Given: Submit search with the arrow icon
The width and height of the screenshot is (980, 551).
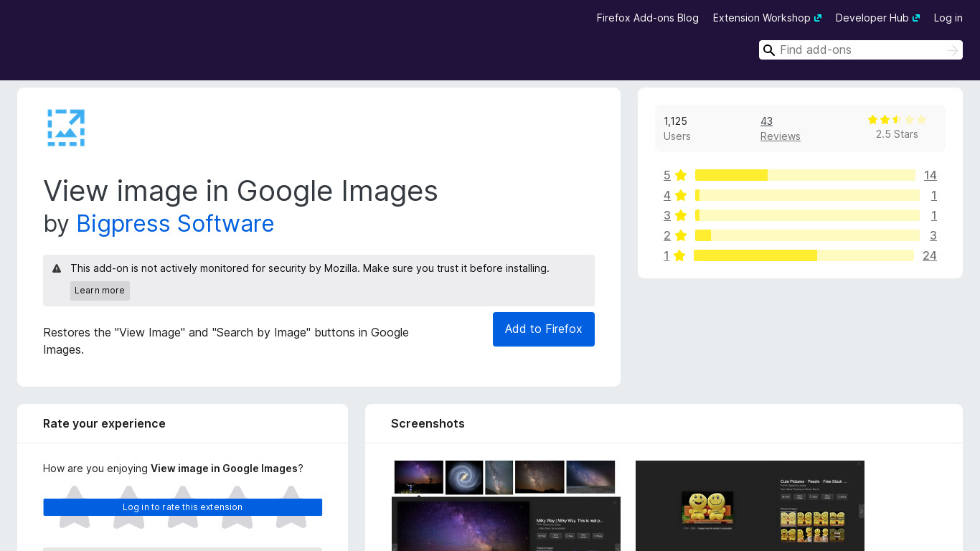Looking at the screenshot, I should (x=952, y=50).
